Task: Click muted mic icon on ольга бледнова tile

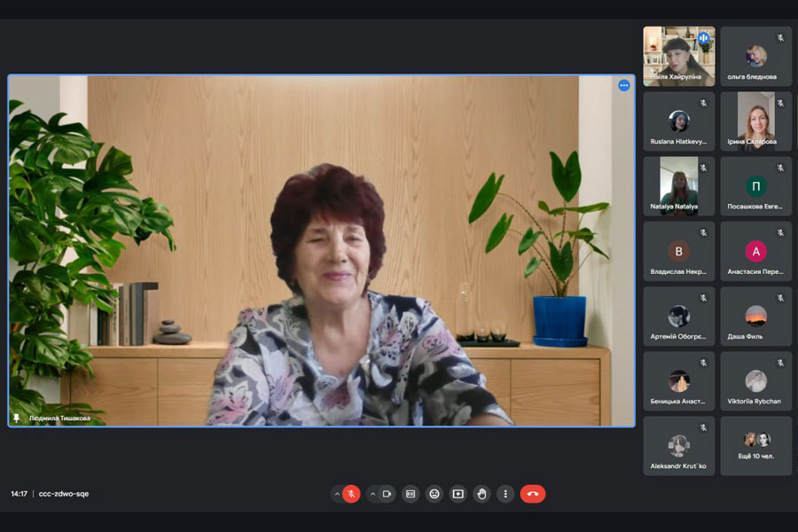Action: tap(780, 37)
